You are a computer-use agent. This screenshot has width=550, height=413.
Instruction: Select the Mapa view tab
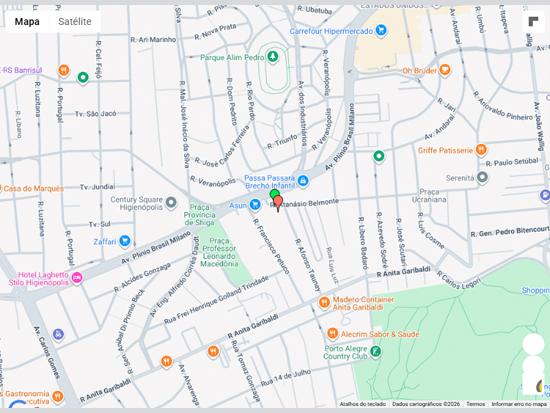click(27, 21)
